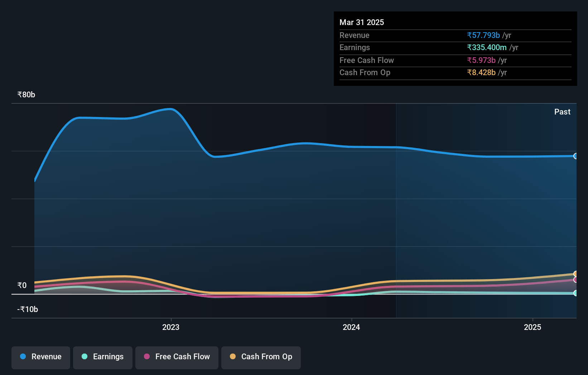Click the pink Free Cash Flow legend dot

tap(147, 357)
